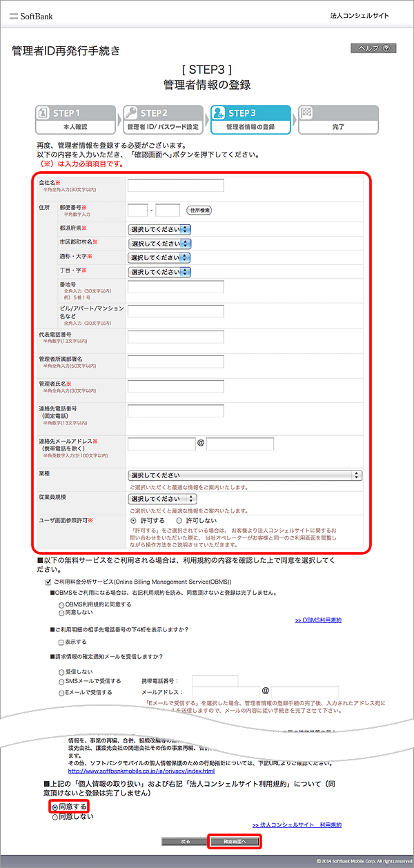Viewport: 414px width, 868px height.
Task: Focus 連絡先メールアドレス local part field
Action: tap(161, 444)
